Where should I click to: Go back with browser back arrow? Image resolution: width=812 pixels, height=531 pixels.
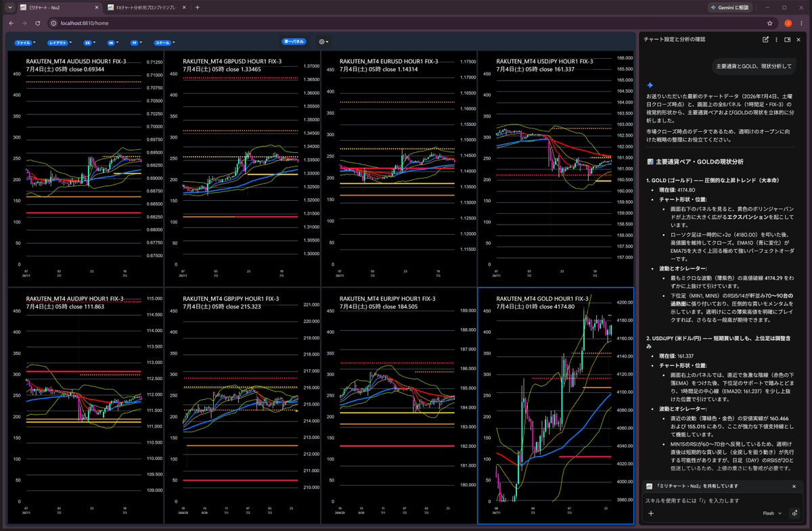10,23
